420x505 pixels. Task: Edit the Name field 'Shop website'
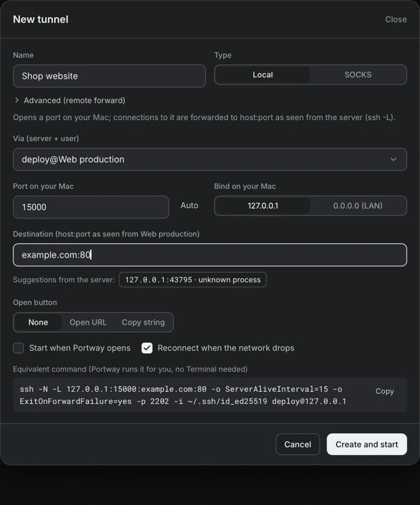tap(109, 76)
